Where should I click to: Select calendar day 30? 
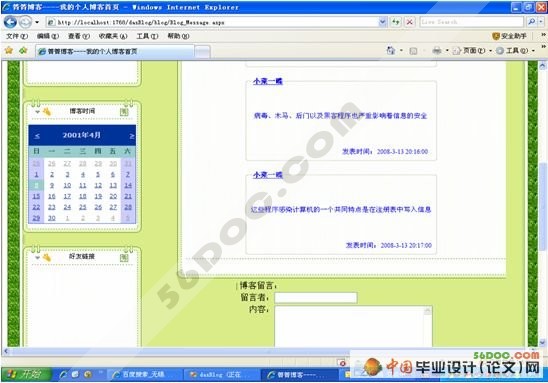click(x=52, y=218)
